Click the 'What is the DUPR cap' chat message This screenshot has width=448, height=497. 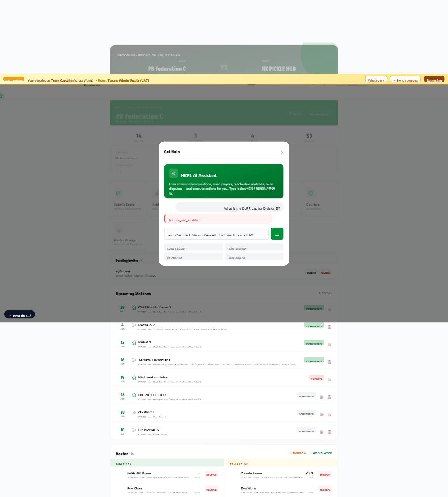229,207
